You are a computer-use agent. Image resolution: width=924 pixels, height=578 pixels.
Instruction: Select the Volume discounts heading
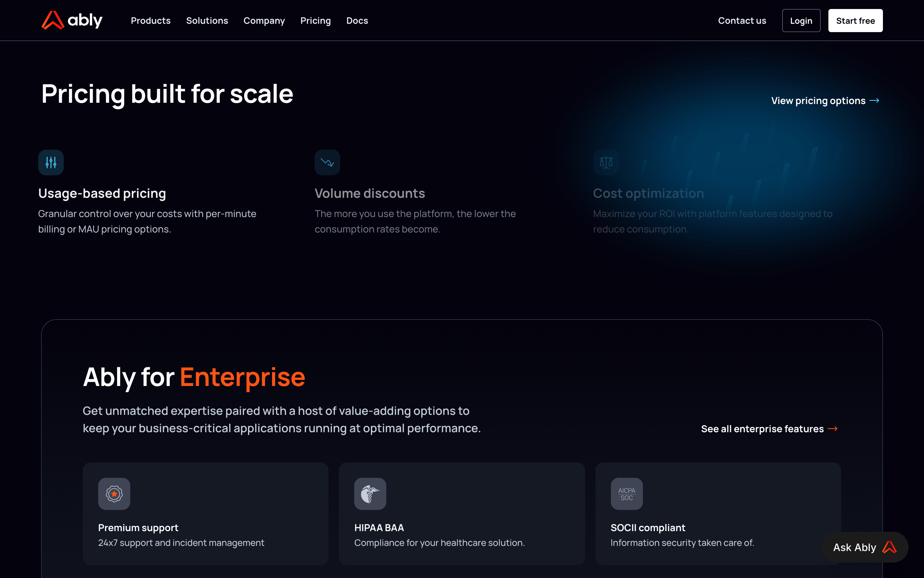(370, 193)
